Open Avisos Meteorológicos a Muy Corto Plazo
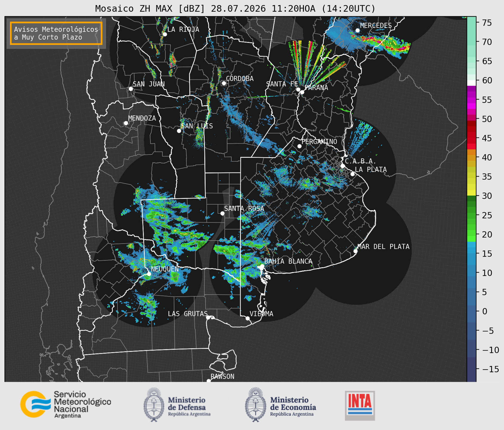Image resolution: width=504 pixels, height=430 pixels. coord(56,33)
